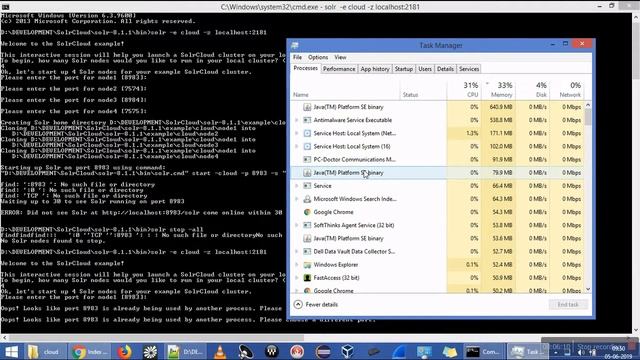The width and height of the screenshot is (640, 360).
Task: Click cmd window horizontal scrollbar thumb
Action: (156, 338)
